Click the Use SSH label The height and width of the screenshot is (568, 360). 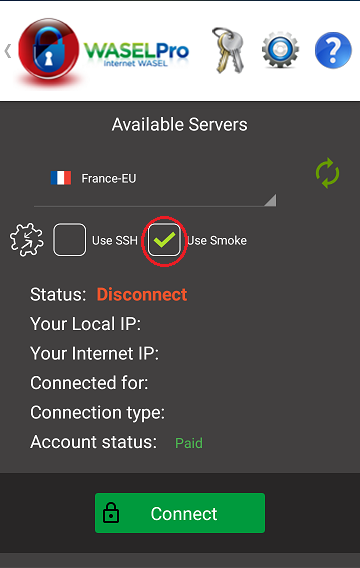tap(115, 241)
